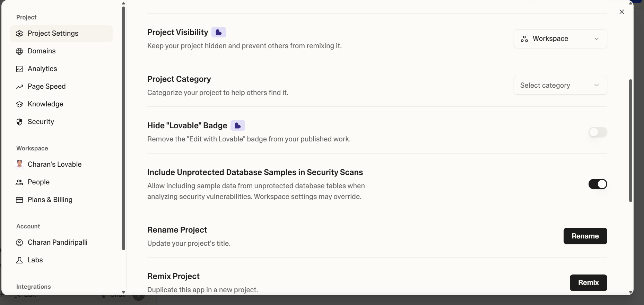Click the Knowledge graduation cap icon
Viewport: 644px width, 305px height.
(x=19, y=104)
